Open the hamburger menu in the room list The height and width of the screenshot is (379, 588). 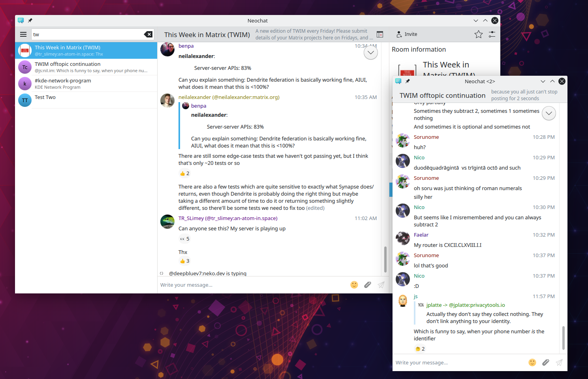[x=23, y=34]
